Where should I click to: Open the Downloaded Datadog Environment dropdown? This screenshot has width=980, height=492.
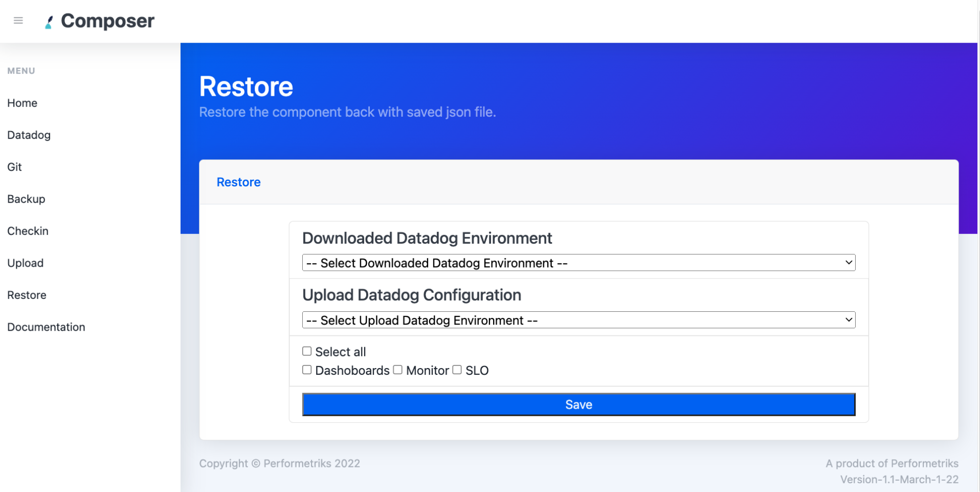pos(578,262)
